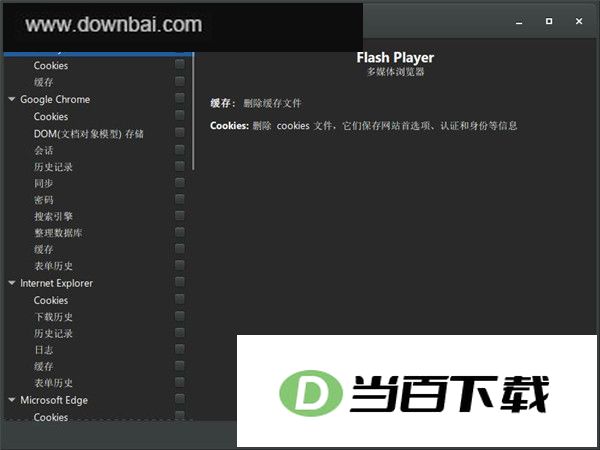Select 缓存 label under Google Chrome

coord(44,249)
